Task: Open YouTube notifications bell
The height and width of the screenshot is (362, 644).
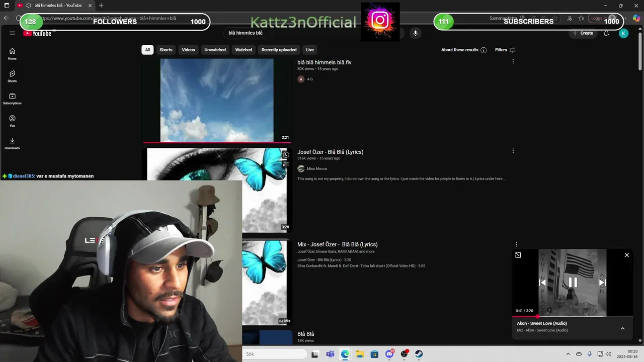Action: [x=606, y=33]
